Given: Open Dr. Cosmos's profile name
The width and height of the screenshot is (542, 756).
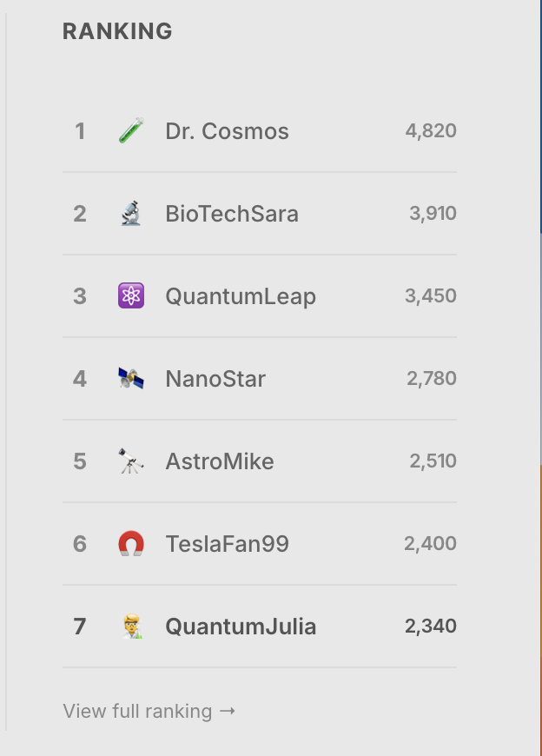Looking at the screenshot, I should click(x=227, y=131).
